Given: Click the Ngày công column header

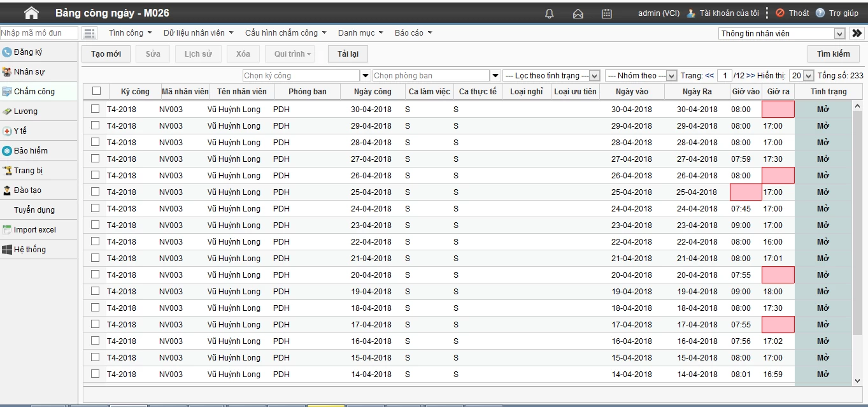Looking at the screenshot, I should pos(374,92).
